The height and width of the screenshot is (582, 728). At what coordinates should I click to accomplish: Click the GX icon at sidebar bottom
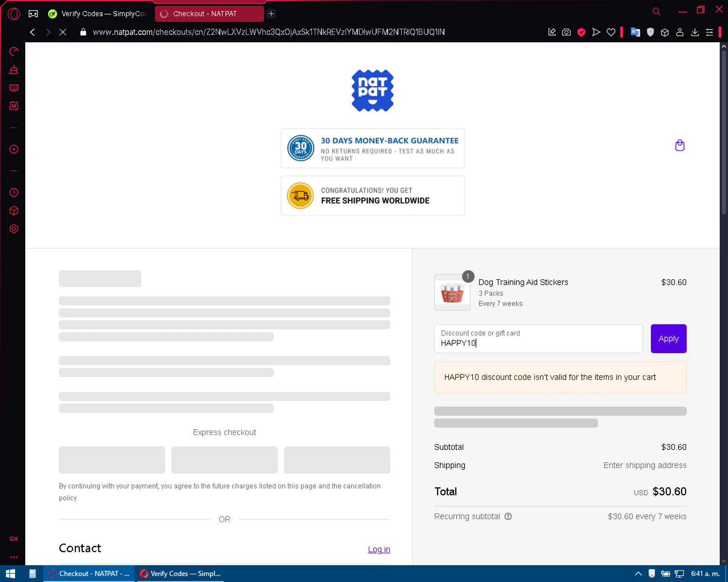[14, 539]
